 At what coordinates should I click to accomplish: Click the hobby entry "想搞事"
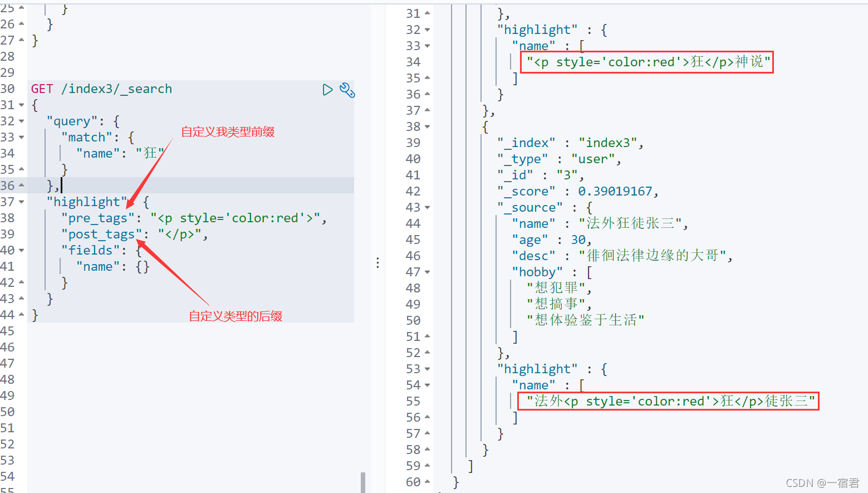556,305
